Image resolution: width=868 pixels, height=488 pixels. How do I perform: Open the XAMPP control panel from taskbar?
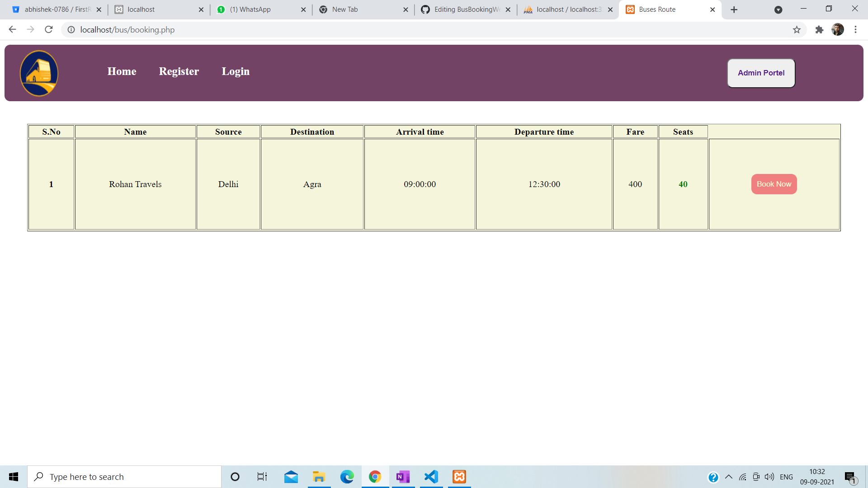(x=459, y=476)
